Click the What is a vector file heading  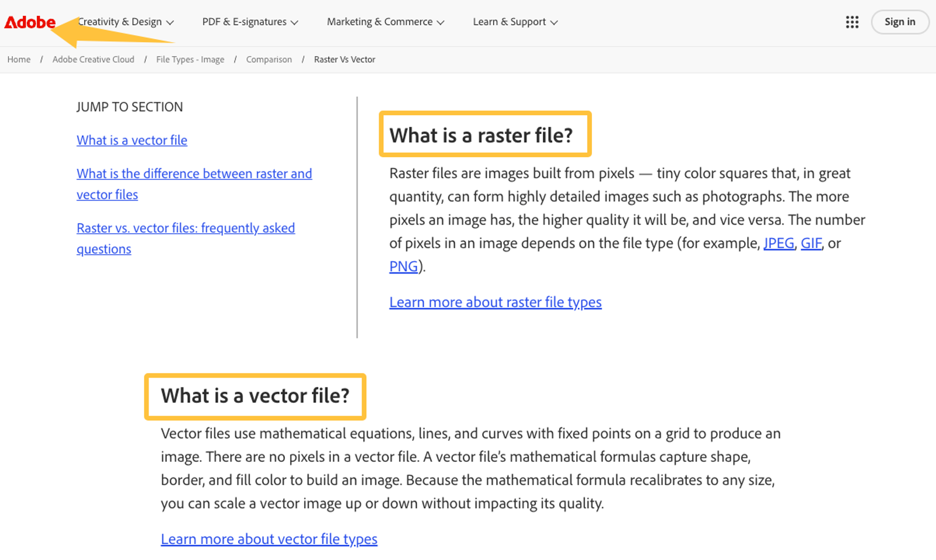pos(255,396)
